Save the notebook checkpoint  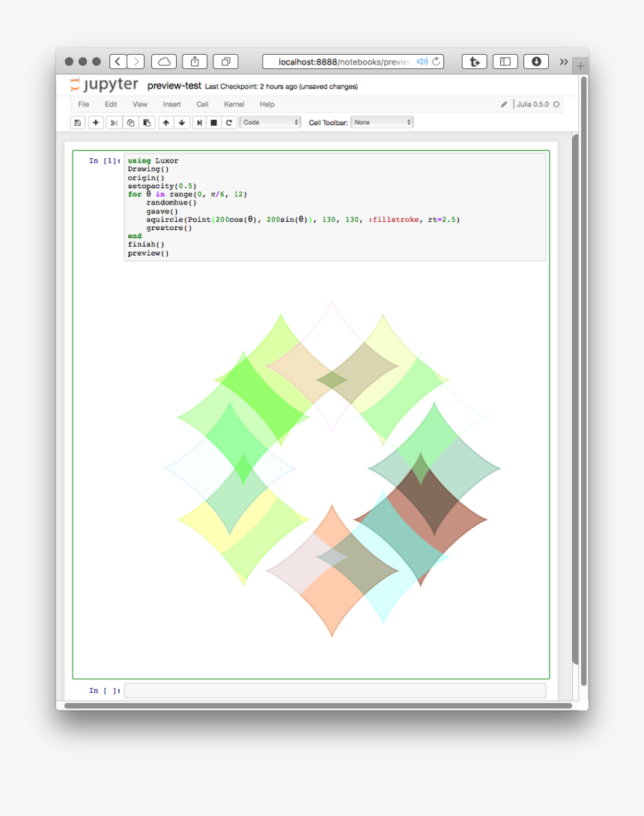77,122
